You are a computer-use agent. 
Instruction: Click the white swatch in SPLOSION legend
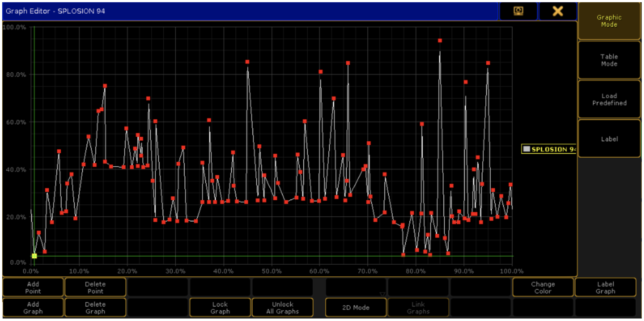click(x=526, y=149)
